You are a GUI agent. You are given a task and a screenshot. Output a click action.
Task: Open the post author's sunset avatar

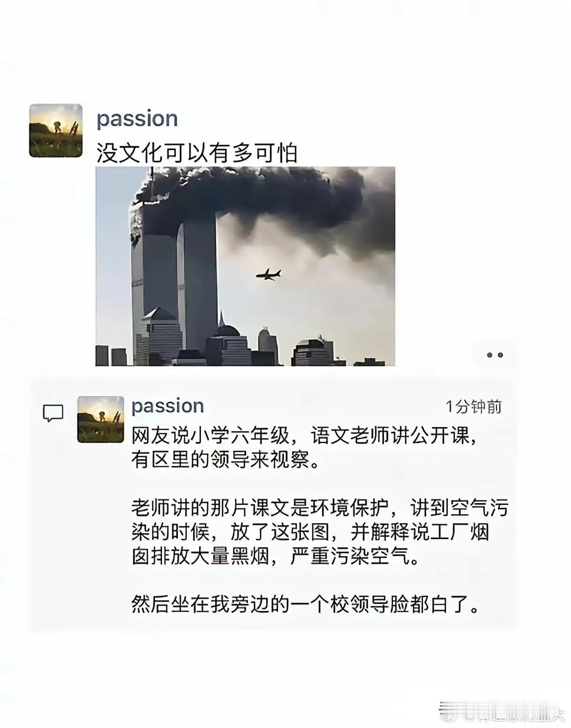[55, 131]
